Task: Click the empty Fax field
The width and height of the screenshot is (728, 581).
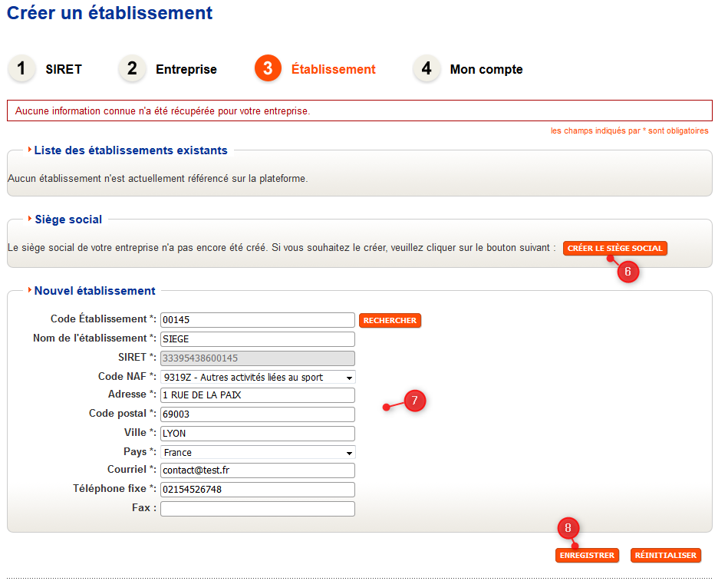Action: coord(258,508)
